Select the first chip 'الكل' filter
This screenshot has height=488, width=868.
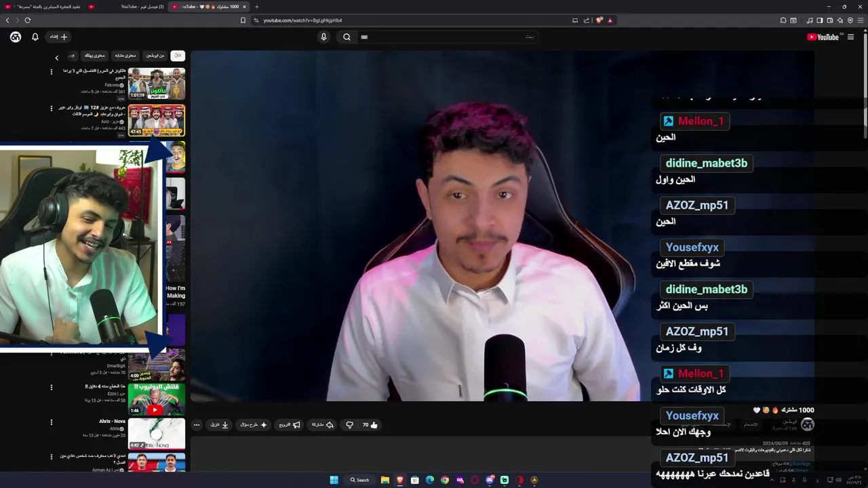coord(178,56)
